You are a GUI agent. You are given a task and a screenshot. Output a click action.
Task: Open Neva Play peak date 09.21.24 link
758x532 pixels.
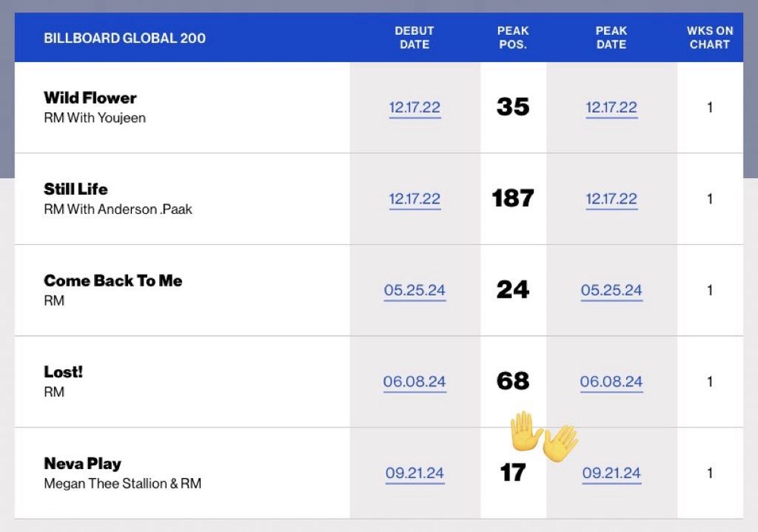tap(611, 473)
